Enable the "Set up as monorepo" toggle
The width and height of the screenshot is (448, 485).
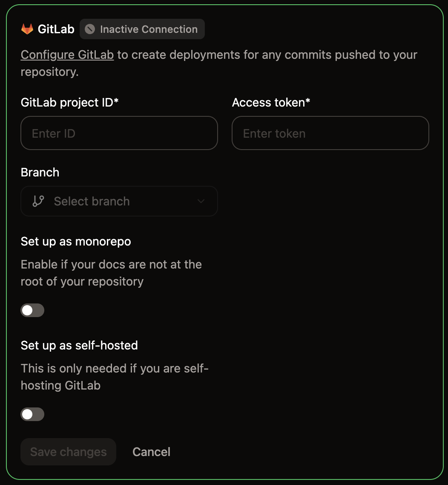click(x=32, y=310)
